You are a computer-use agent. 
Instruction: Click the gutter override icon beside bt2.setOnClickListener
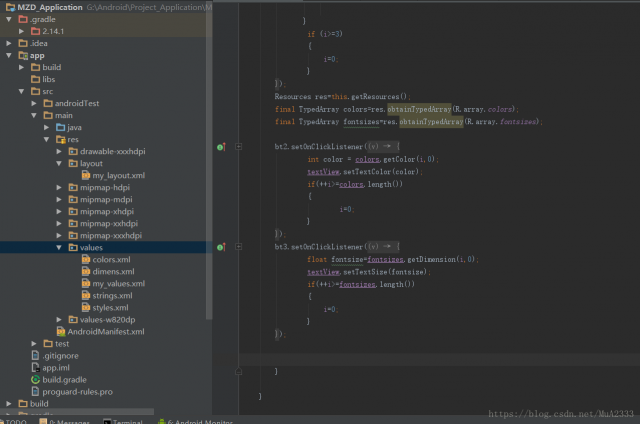[221, 146]
